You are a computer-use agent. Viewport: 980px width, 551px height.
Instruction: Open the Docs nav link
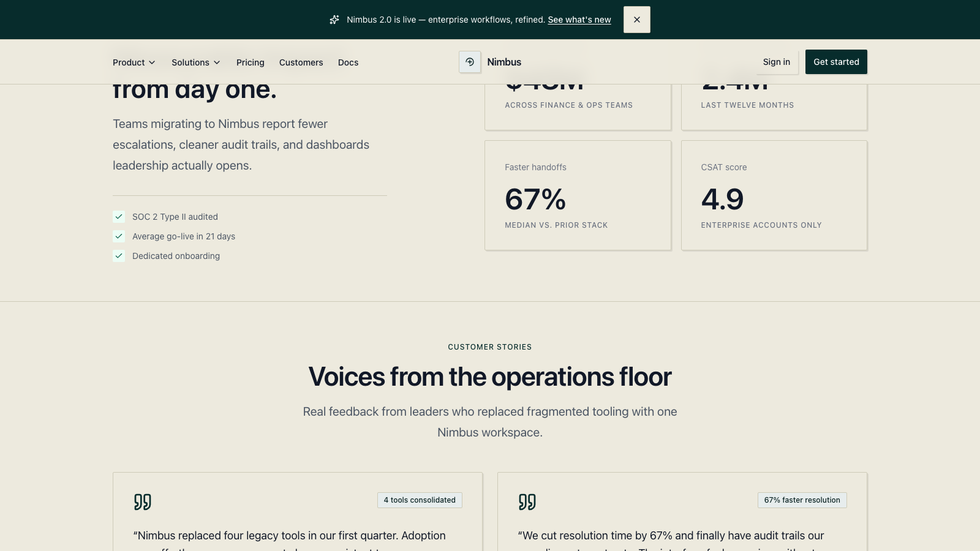(348, 62)
